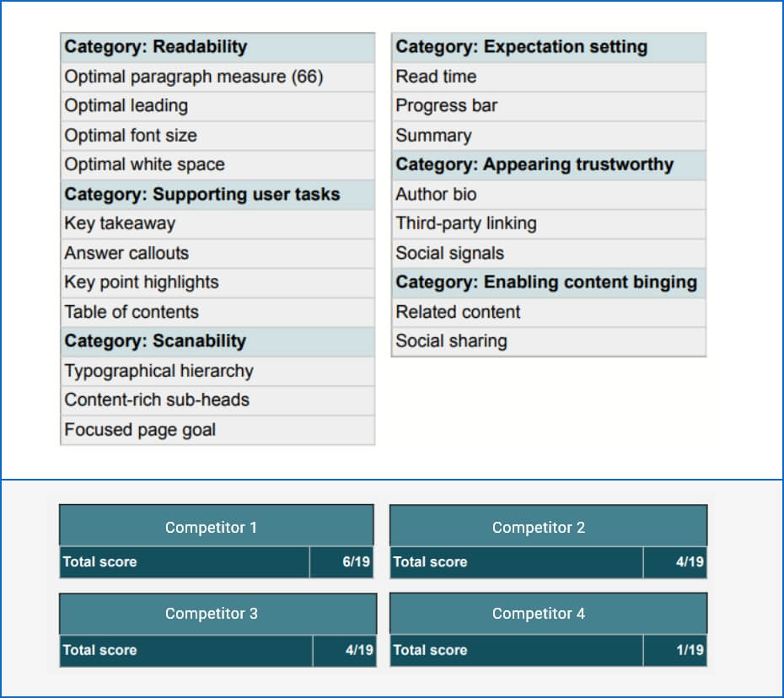784x698 pixels.
Task: Select Optimal paragraph measure (66) row
Action: [x=217, y=77]
